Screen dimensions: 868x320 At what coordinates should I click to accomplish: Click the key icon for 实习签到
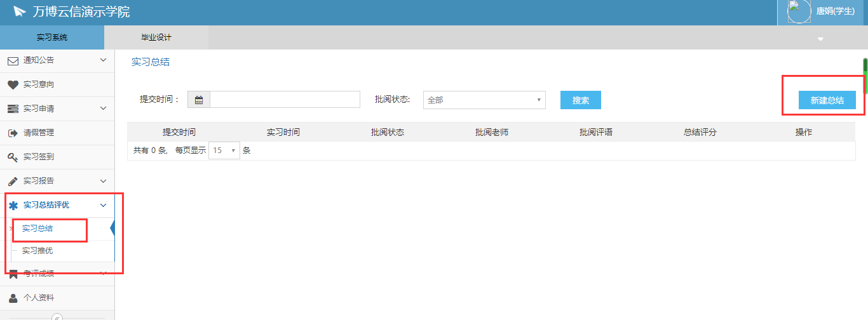tap(13, 157)
